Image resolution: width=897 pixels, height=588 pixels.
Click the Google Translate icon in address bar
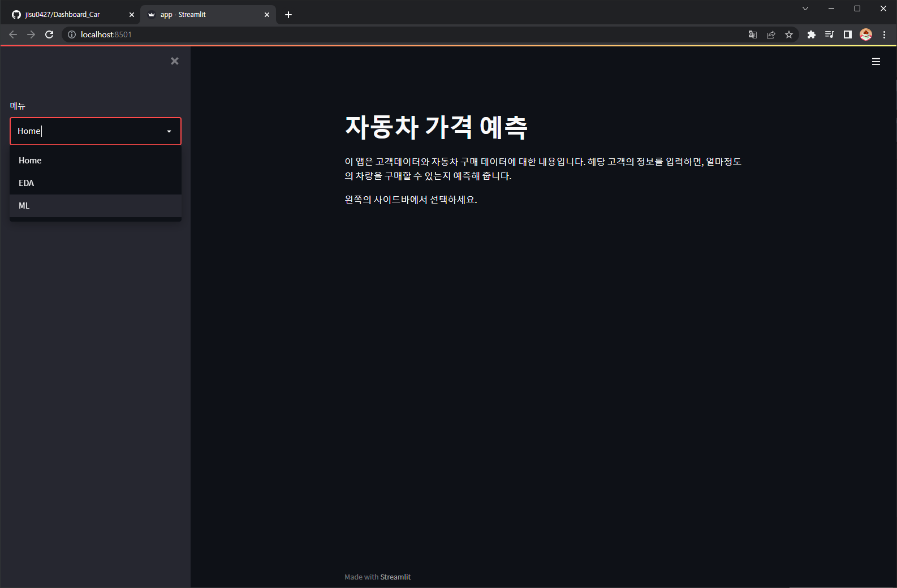pos(753,34)
